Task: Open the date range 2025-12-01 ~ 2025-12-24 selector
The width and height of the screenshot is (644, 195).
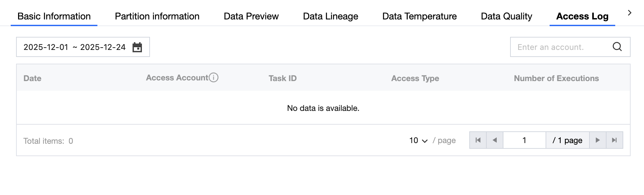Action: coord(75,47)
